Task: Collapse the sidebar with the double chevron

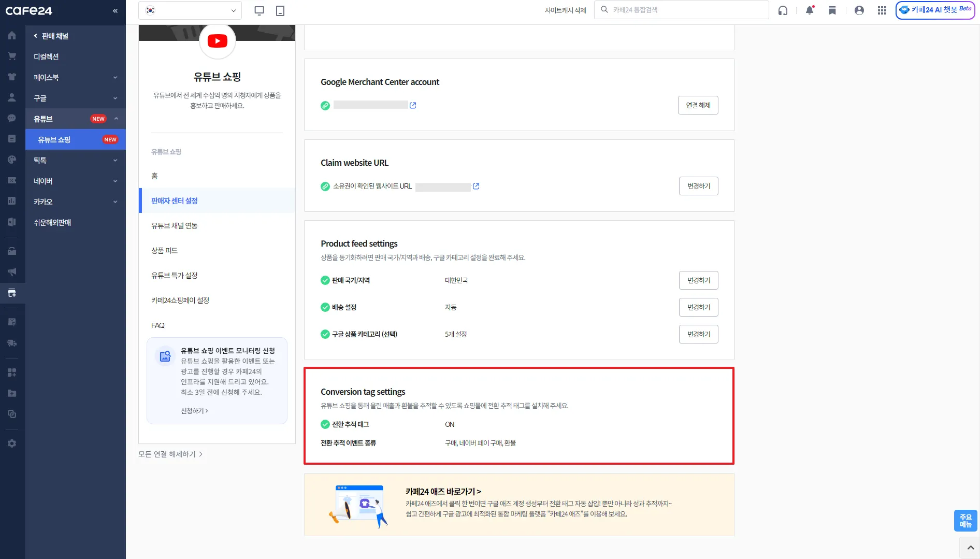Action: (115, 11)
